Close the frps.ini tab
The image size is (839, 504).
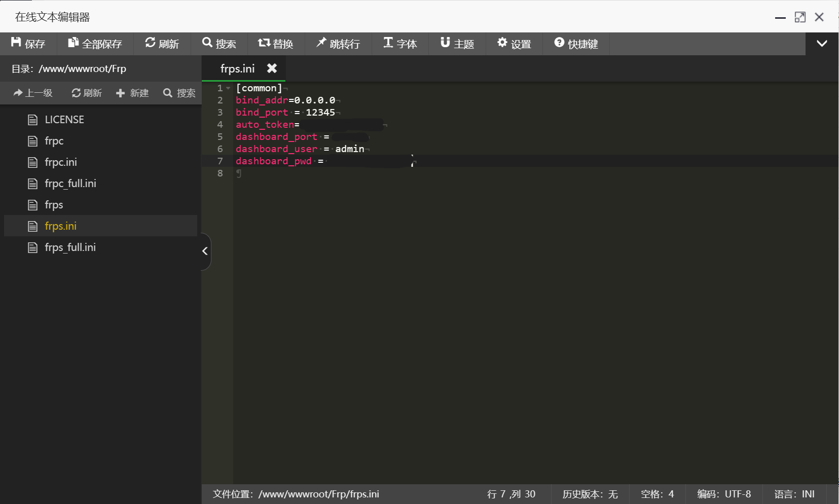coord(272,68)
